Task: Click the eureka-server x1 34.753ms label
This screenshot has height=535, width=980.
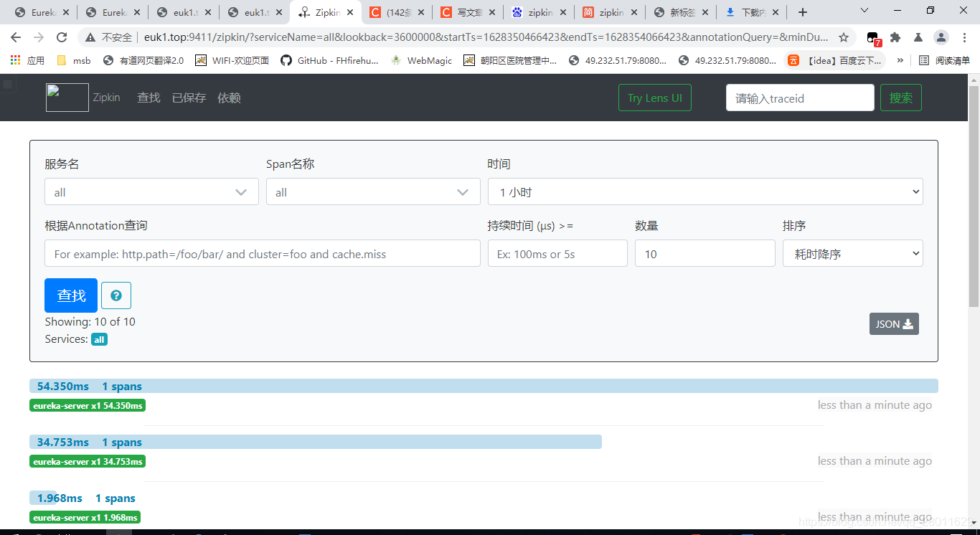Action: (x=88, y=461)
